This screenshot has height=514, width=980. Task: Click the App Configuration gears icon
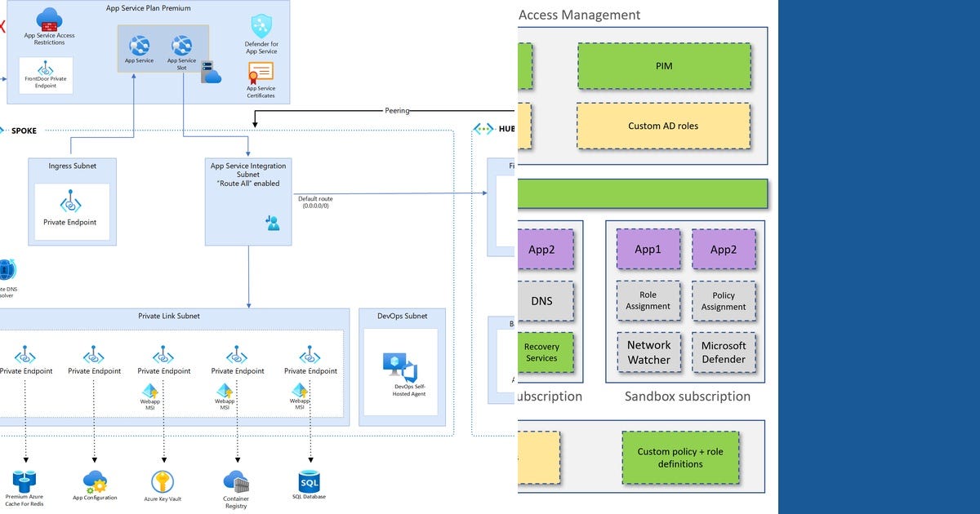94,481
